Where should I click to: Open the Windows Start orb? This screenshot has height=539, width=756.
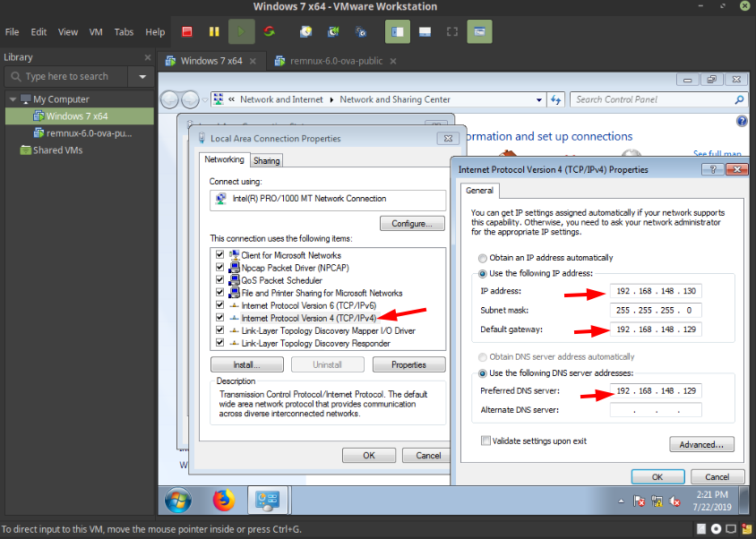[x=178, y=500]
